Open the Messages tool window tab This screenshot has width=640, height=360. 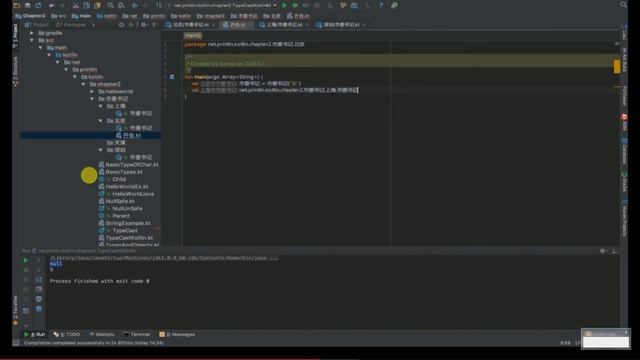coord(177,334)
